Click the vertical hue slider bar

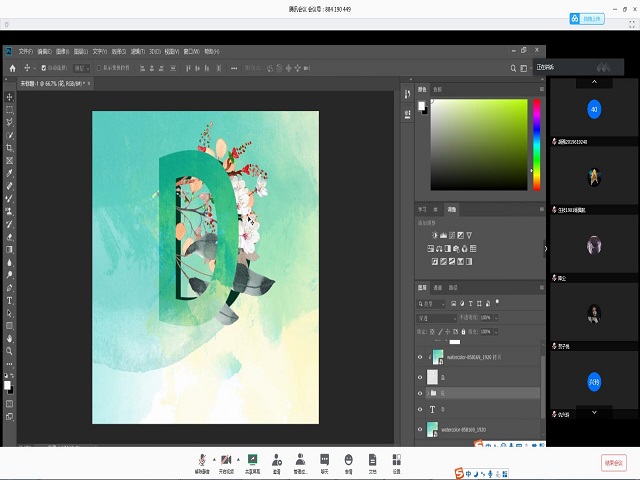[536, 145]
